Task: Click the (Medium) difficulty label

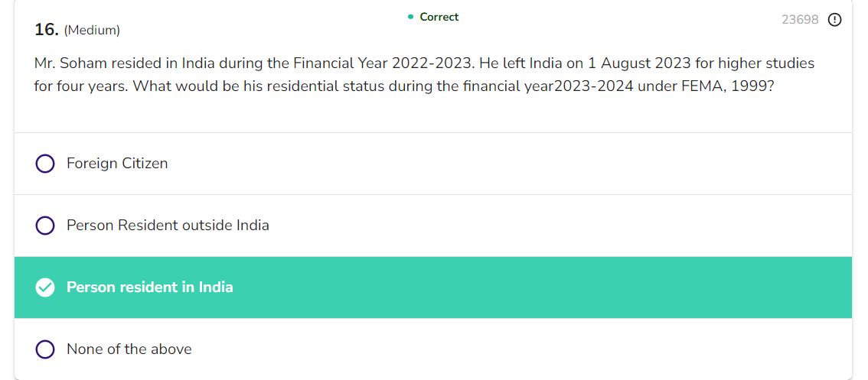Action: [x=92, y=31]
